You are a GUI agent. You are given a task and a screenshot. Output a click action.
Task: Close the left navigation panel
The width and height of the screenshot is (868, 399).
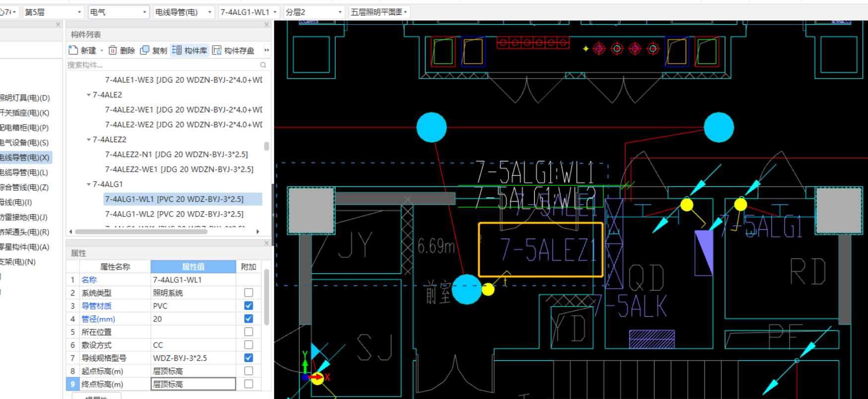(58, 24)
